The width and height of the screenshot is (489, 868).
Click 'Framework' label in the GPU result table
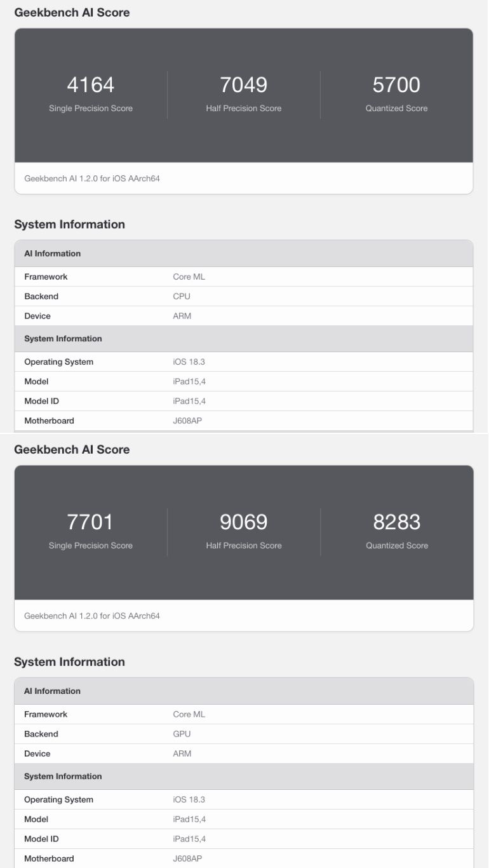46,714
